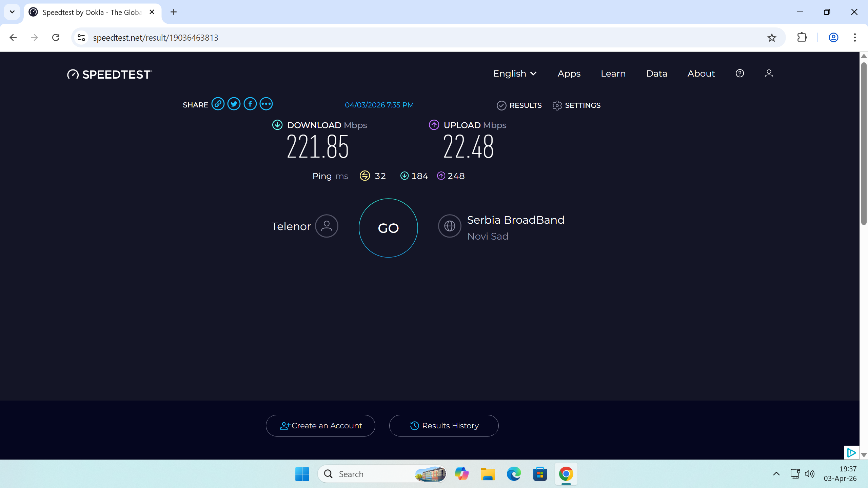Image resolution: width=868 pixels, height=488 pixels.
Task: Open more share options ellipsis icon
Action: (266, 104)
